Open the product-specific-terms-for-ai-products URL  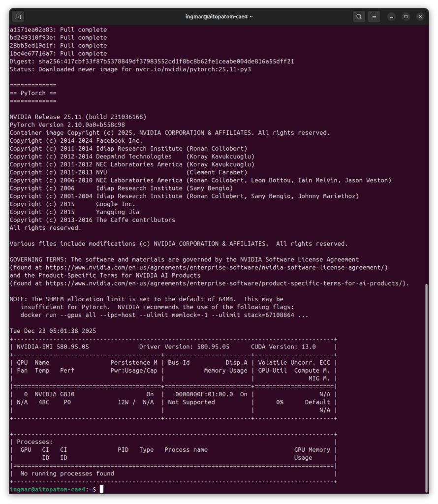226,283
